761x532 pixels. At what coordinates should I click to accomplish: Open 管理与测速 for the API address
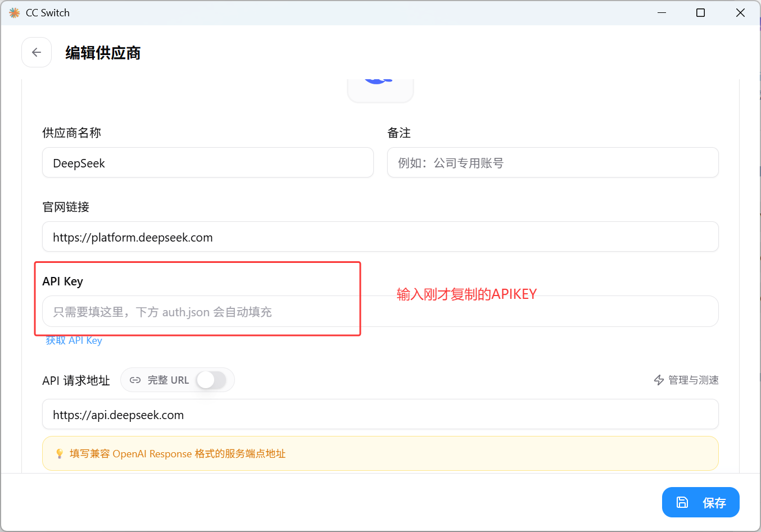(686, 380)
